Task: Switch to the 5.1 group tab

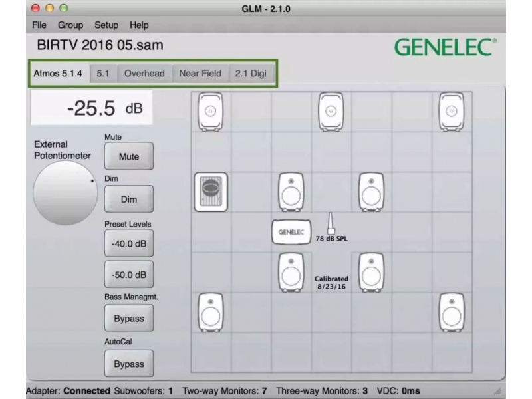Action: pyautogui.click(x=103, y=74)
